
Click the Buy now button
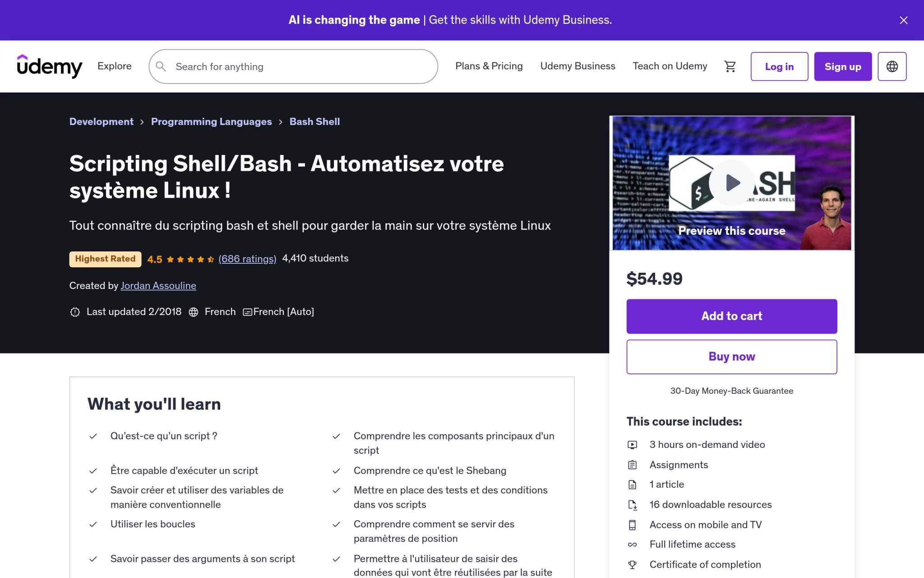coord(731,357)
